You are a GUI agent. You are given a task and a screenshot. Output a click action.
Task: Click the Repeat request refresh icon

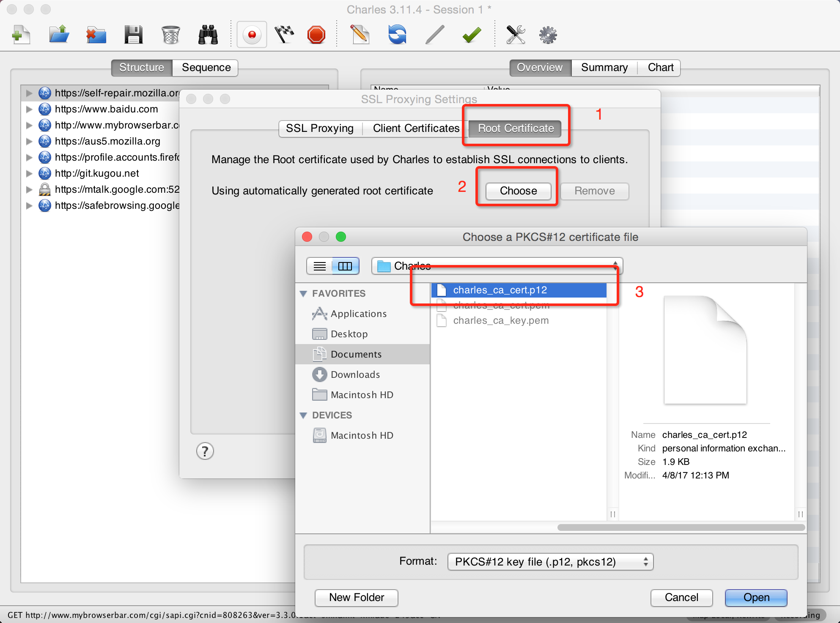397,35
